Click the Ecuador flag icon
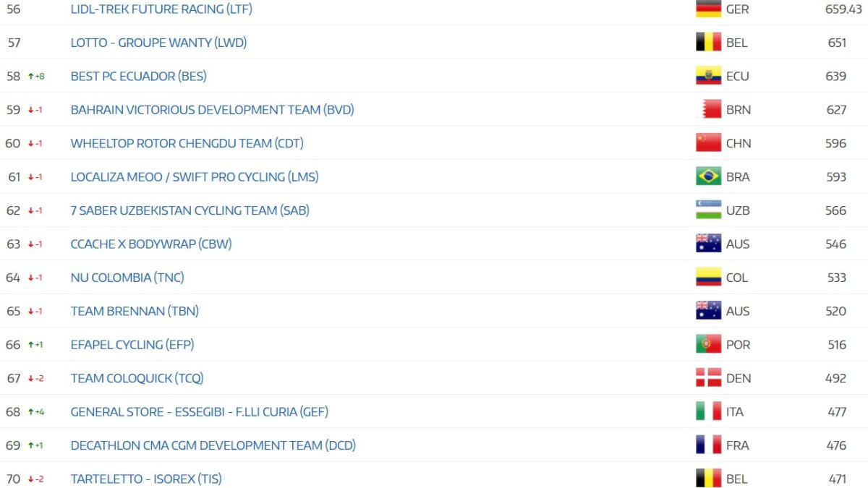 (x=709, y=76)
